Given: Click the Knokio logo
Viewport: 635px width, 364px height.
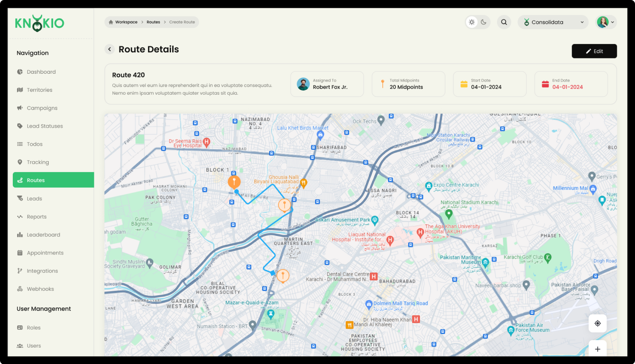Looking at the screenshot, I should pyautogui.click(x=40, y=23).
